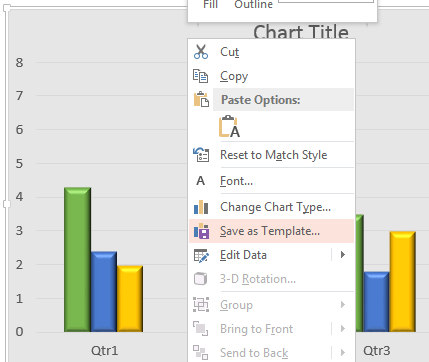Click the Qtr3 axis label
This screenshot has height=362, width=429.
(376, 351)
